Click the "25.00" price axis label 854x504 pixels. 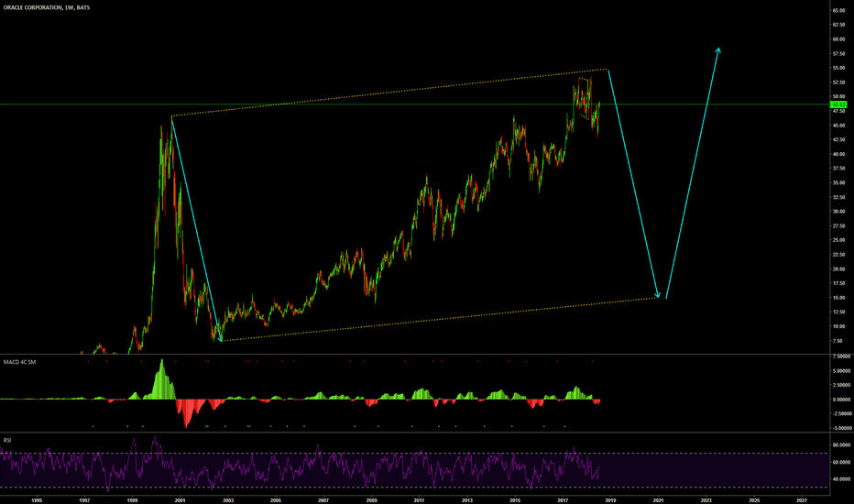pos(838,240)
